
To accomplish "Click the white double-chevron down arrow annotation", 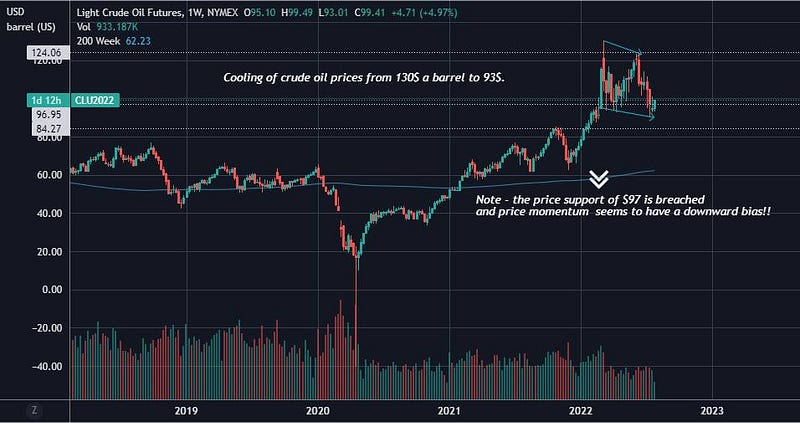I will coord(598,179).
